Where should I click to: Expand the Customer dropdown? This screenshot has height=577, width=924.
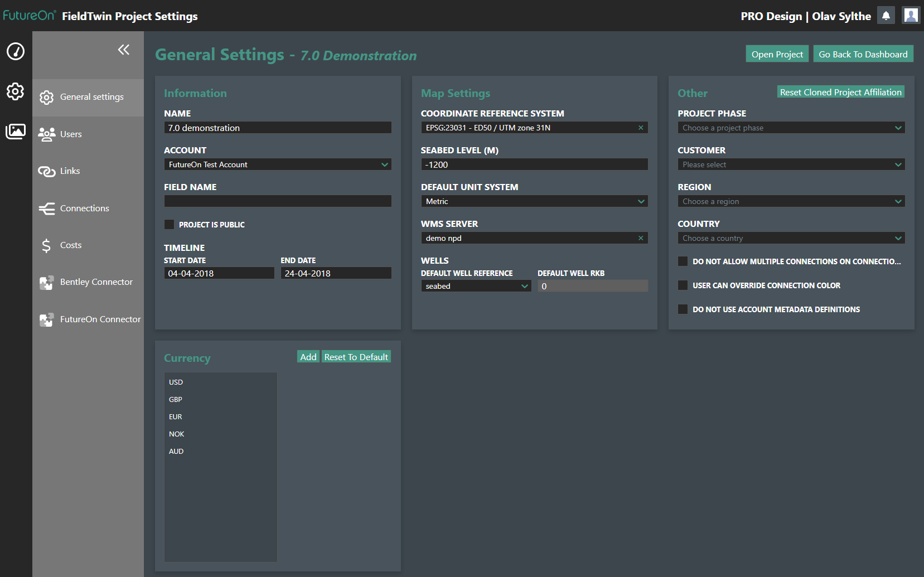pos(791,164)
